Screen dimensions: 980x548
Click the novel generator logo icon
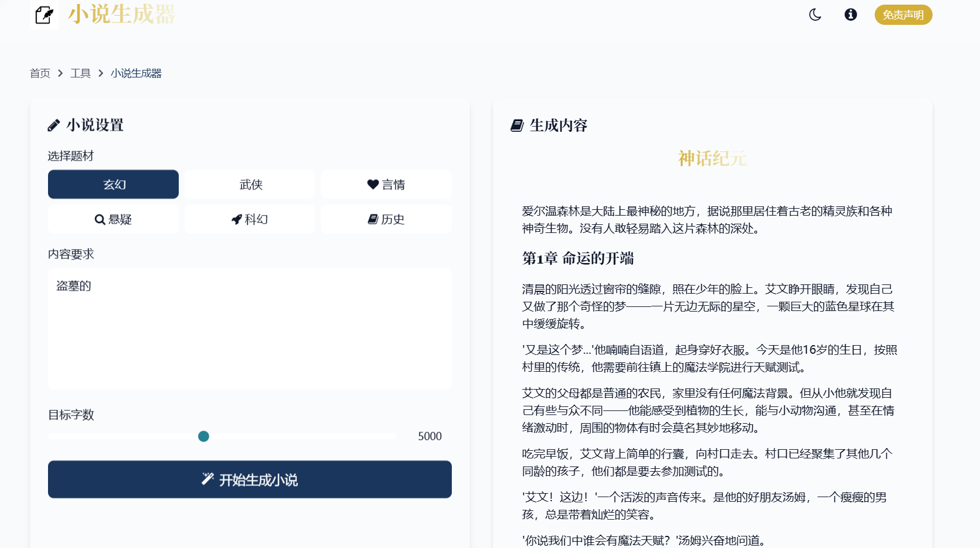pyautogui.click(x=44, y=14)
